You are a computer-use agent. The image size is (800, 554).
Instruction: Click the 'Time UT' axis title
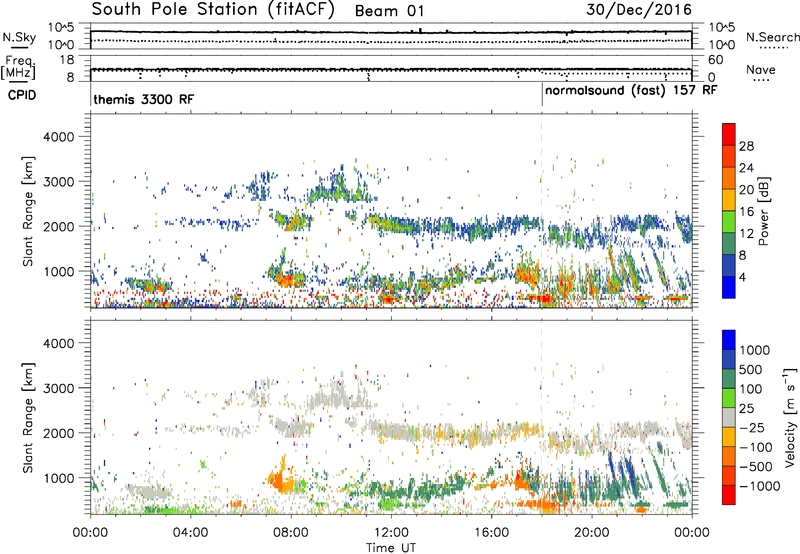(x=391, y=548)
